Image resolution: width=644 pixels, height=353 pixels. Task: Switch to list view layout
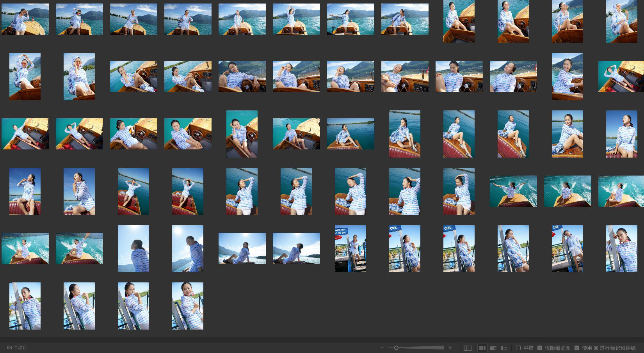(x=504, y=348)
